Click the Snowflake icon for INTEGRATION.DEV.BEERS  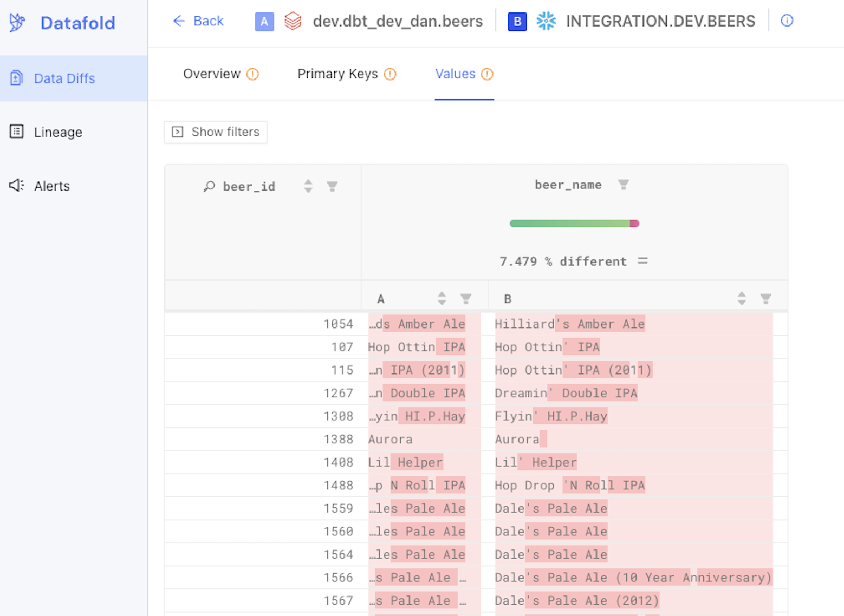click(x=546, y=21)
